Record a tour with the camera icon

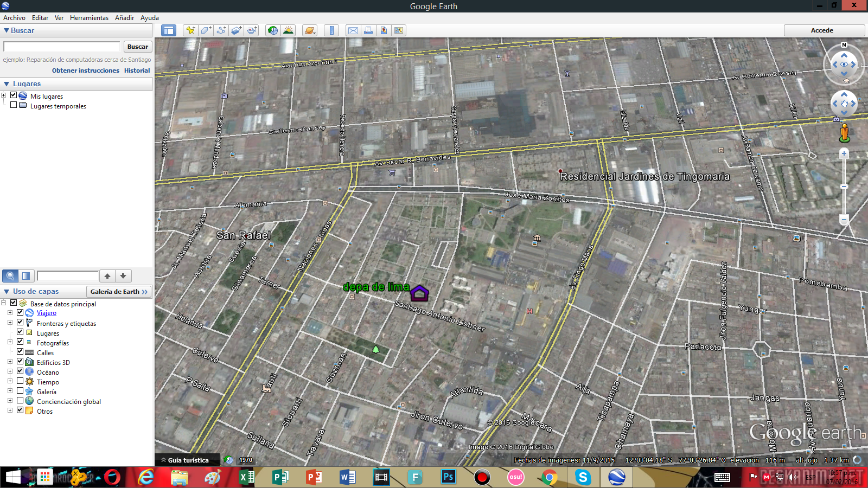(x=252, y=30)
